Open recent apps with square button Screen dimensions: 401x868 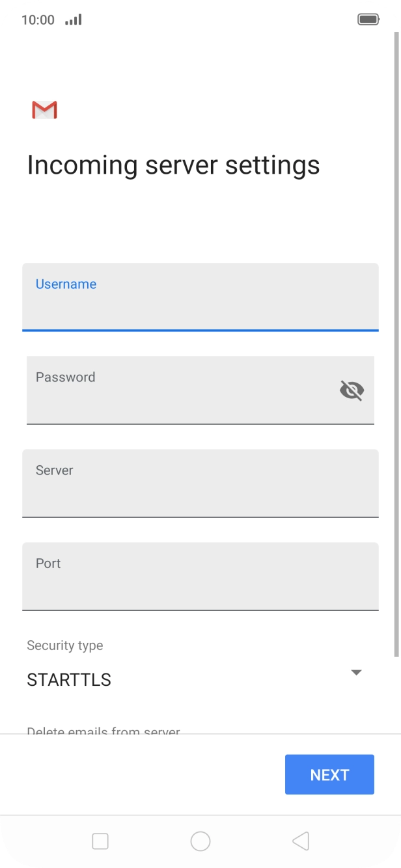(100, 841)
